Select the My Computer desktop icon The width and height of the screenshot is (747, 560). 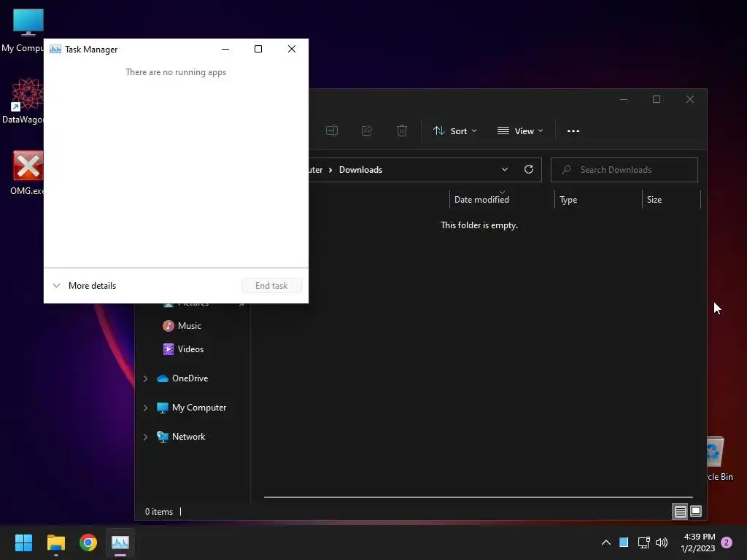[23, 31]
